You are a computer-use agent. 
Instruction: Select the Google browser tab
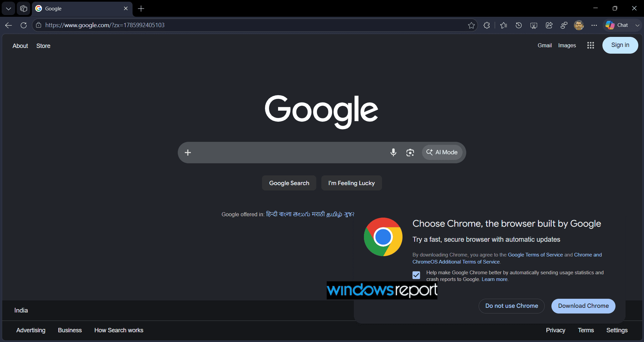pyautogui.click(x=82, y=9)
